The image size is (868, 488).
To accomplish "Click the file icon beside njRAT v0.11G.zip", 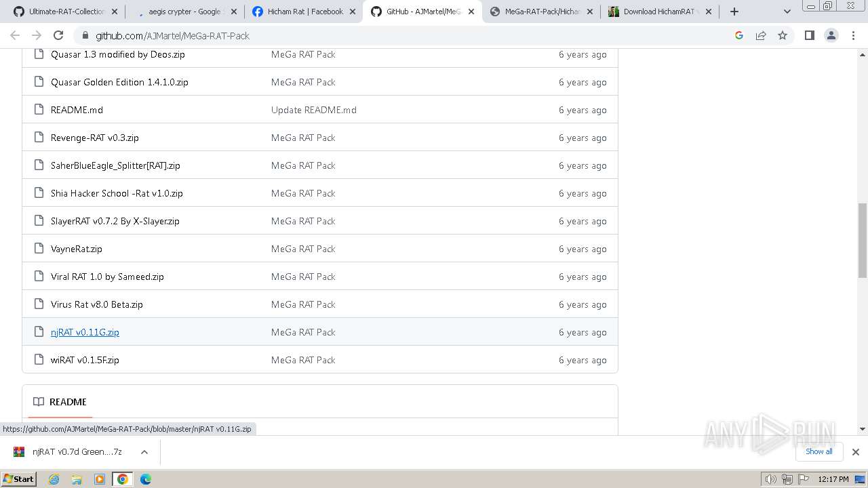I will [39, 332].
